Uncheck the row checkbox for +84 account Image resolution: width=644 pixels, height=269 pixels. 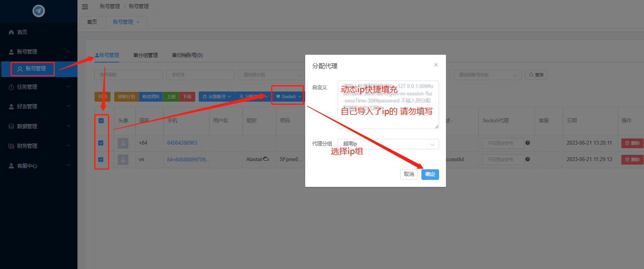pos(101,143)
